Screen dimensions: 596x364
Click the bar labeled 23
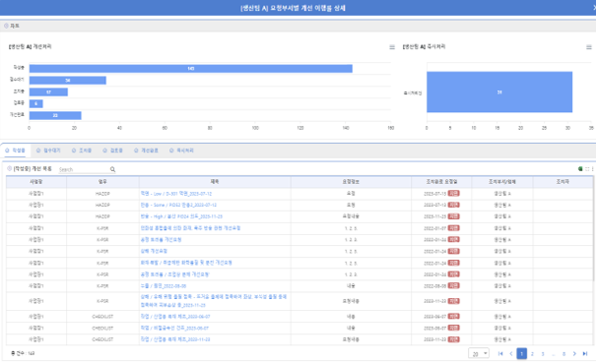click(55, 115)
